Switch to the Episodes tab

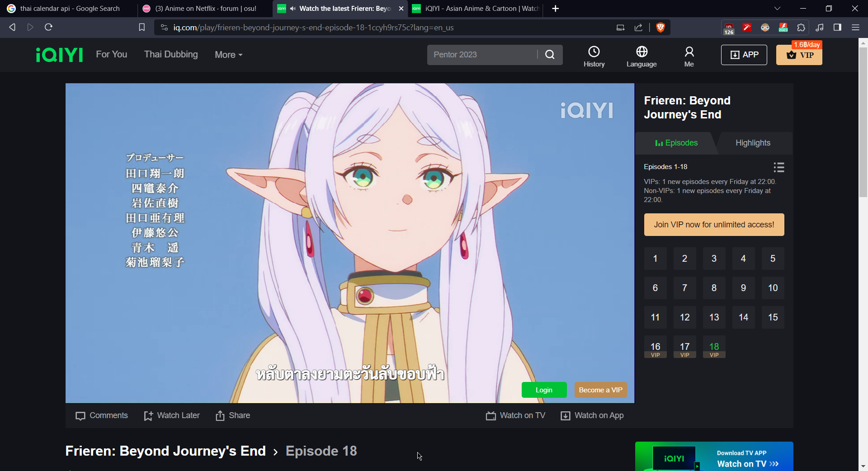pos(676,143)
